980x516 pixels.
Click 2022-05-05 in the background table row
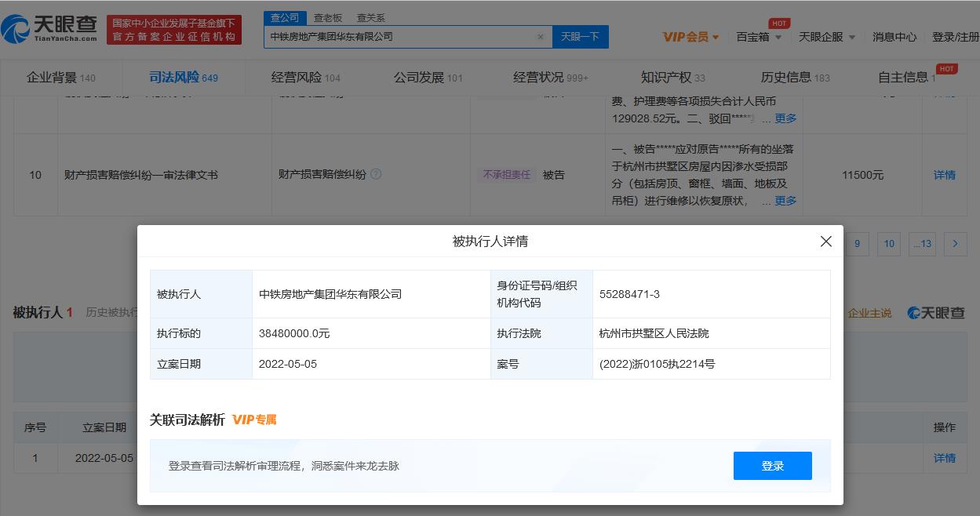104,458
